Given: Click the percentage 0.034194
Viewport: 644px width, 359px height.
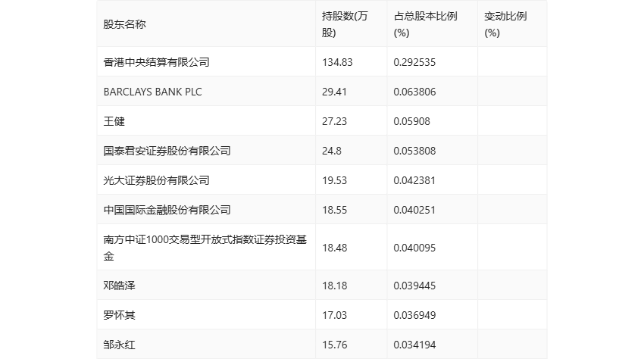Looking at the screenshot, I should tap(414, 345).
